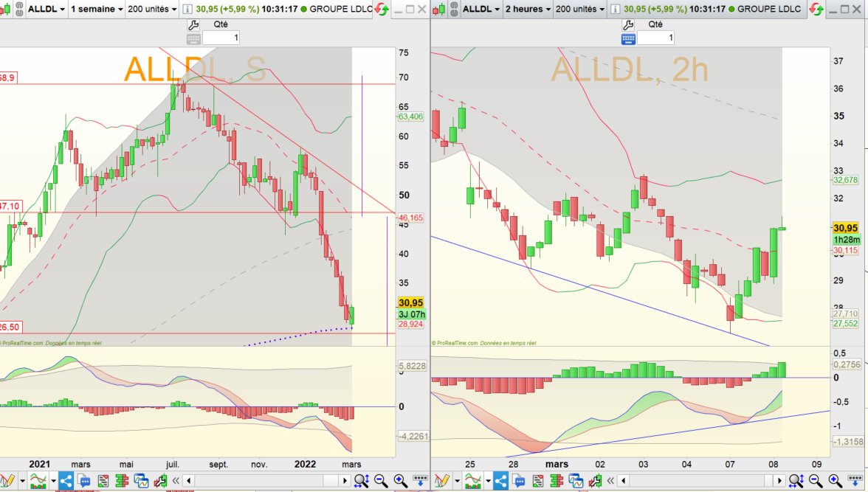Click refresh arrows icon in weekly title bar
868x492 pixels.
tap(382, 9)
